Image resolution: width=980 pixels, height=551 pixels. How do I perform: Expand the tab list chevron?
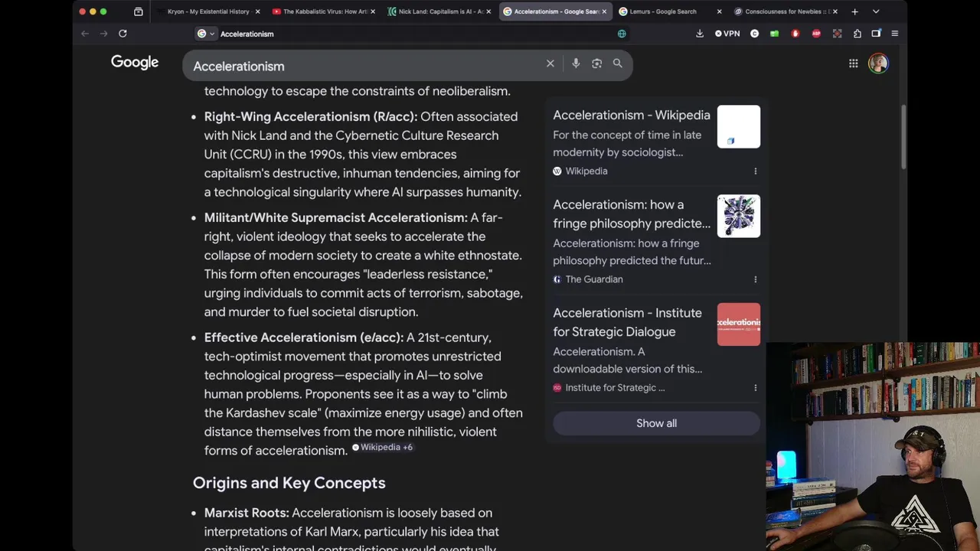pos(876,11)
